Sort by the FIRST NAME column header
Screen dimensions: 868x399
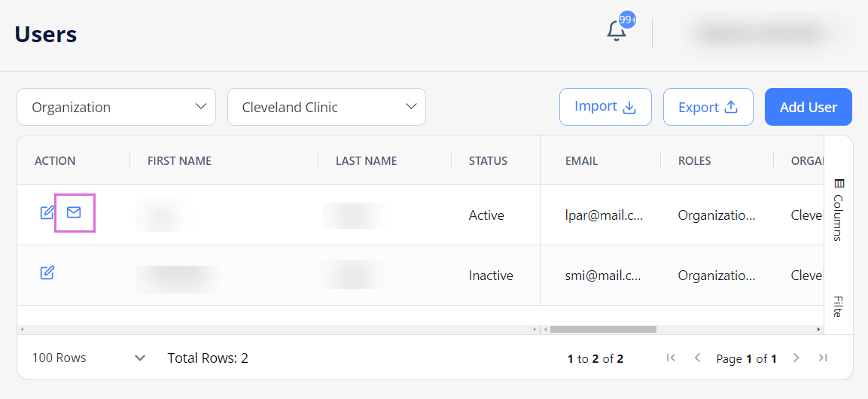pos(179,161)
